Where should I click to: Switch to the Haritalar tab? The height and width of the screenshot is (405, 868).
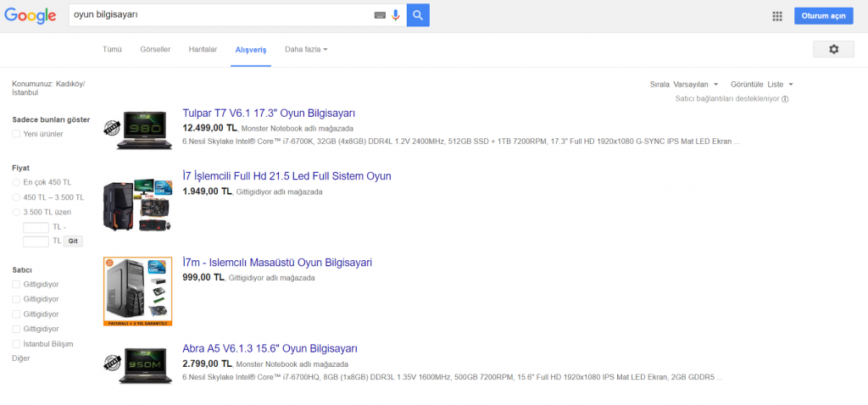(x=203, y=49)
